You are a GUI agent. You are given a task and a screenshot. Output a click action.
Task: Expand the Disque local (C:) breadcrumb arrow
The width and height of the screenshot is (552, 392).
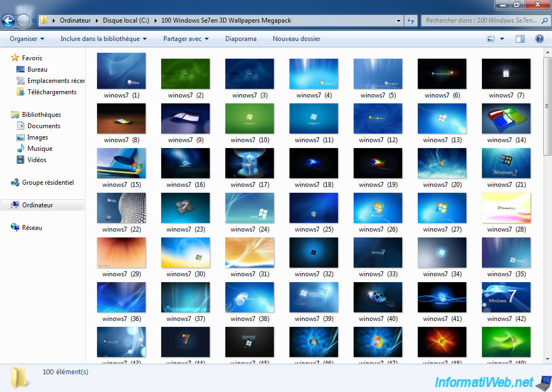tap(156, 20)
